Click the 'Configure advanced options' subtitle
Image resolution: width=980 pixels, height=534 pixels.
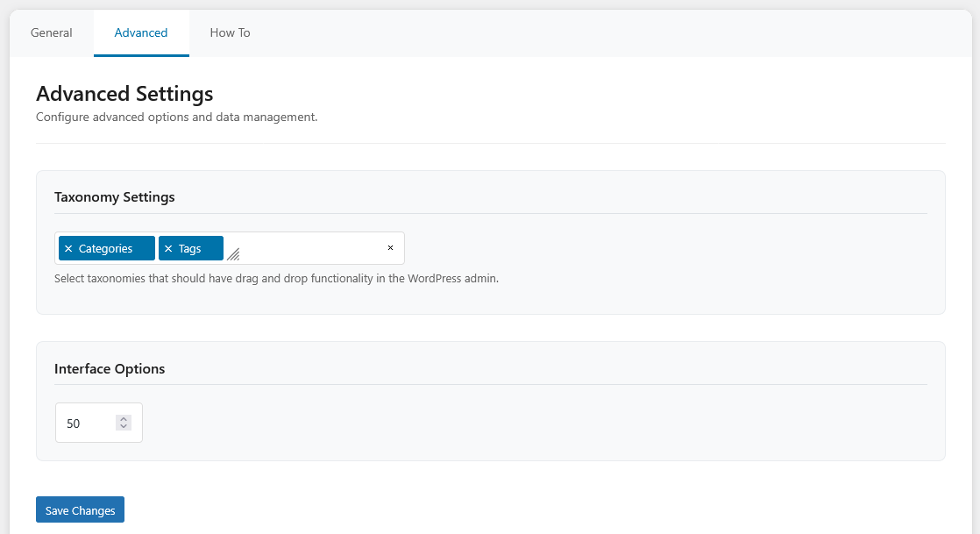point(176,117)
